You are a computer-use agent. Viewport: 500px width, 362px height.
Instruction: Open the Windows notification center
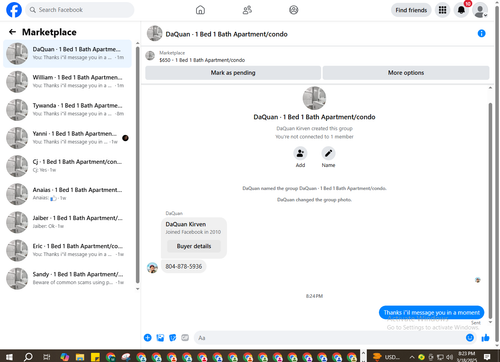pyautogui.click(x=487, y=357)
